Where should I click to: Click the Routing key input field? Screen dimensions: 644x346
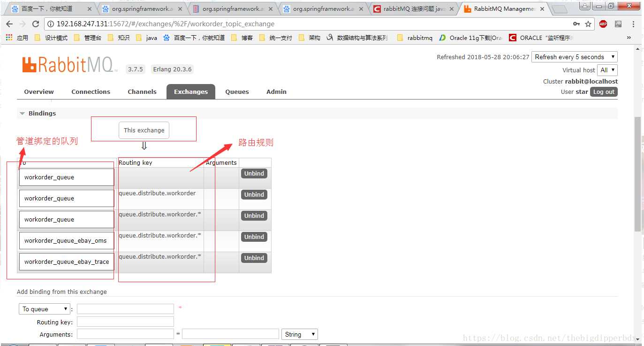coord(125,322)
